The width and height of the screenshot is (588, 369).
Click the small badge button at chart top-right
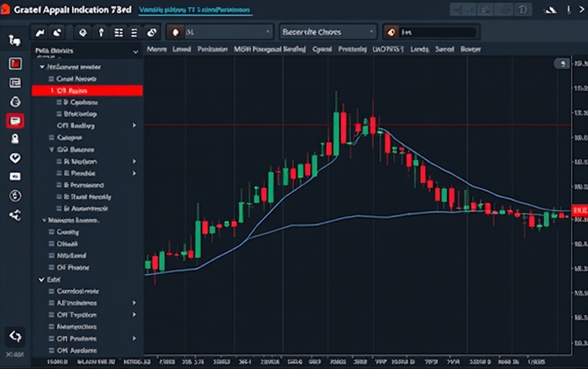click(561, 64)
